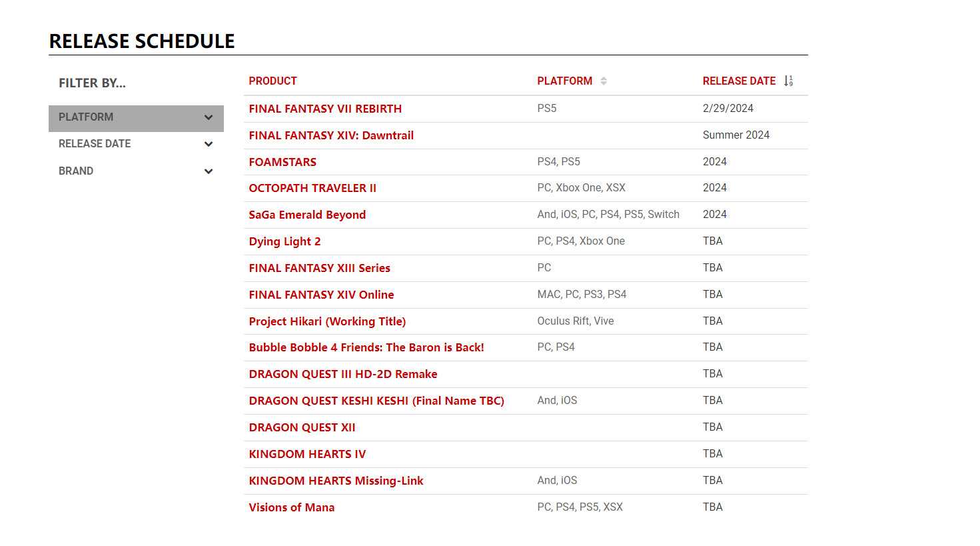
Task: Select the RELEASE DATE column header label
Action: (x=739, y=81)
